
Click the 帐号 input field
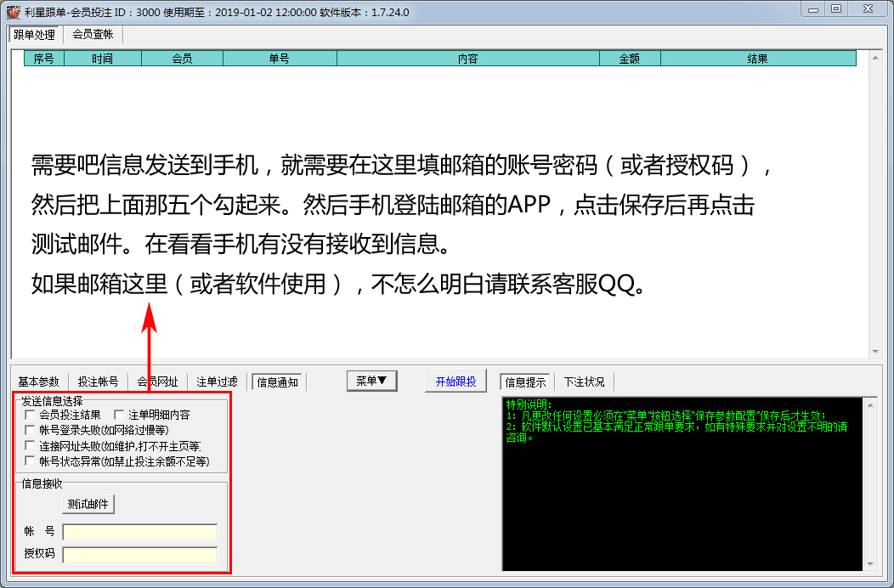click(140, 532)
